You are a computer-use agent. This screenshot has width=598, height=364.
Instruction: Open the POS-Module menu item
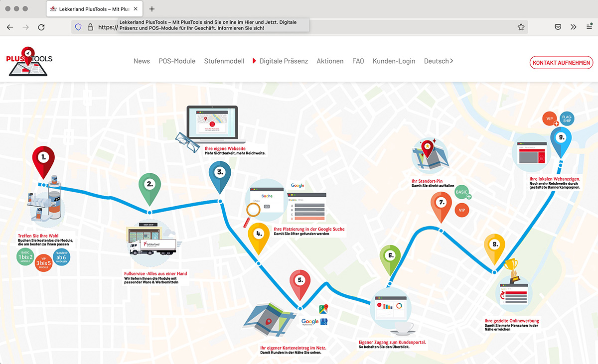click(x=177, y=61)
